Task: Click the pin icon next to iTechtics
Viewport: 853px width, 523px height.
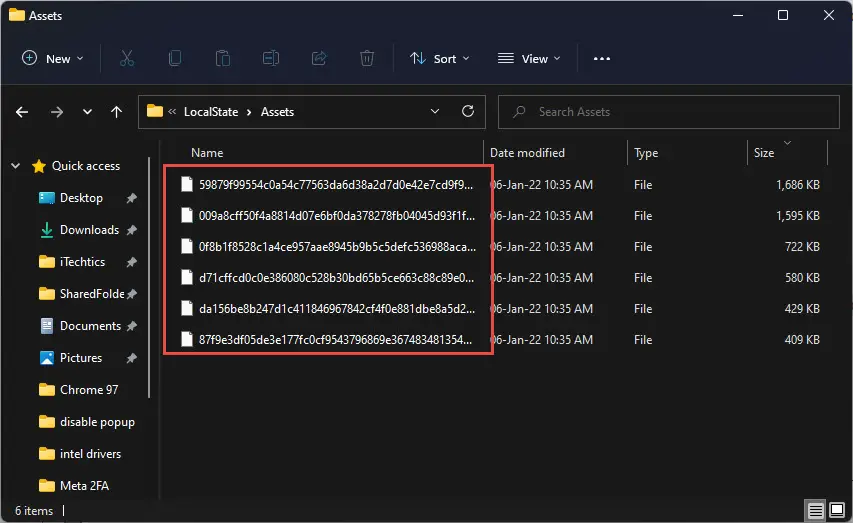Action: 132,262
